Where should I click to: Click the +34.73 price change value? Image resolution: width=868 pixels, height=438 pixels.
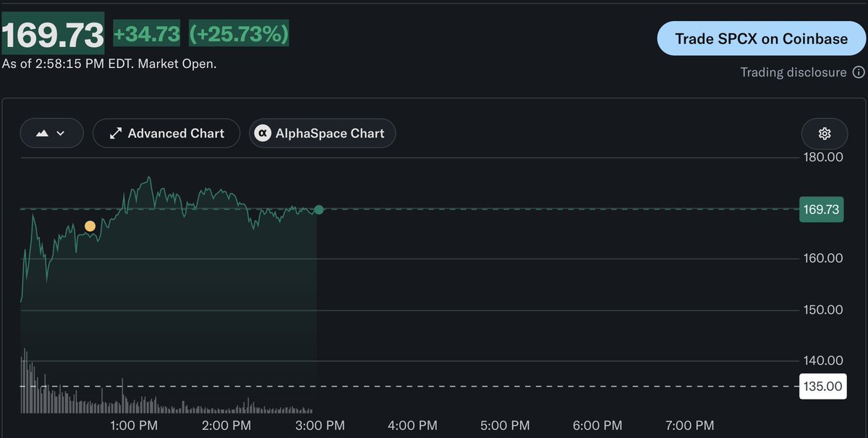click(x=146, y=34)
